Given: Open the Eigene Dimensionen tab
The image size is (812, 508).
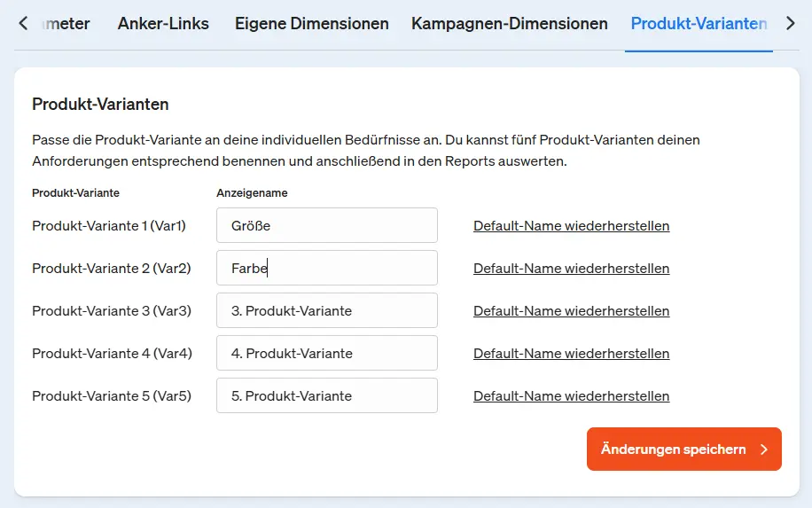Looking at the screenshot, I should (x=311, y=24).
